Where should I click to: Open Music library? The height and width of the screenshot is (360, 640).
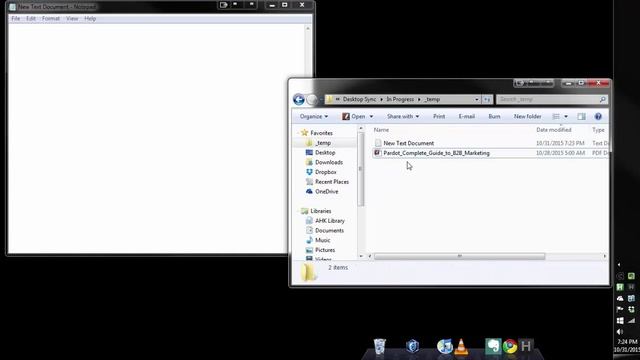click(322, 240)
